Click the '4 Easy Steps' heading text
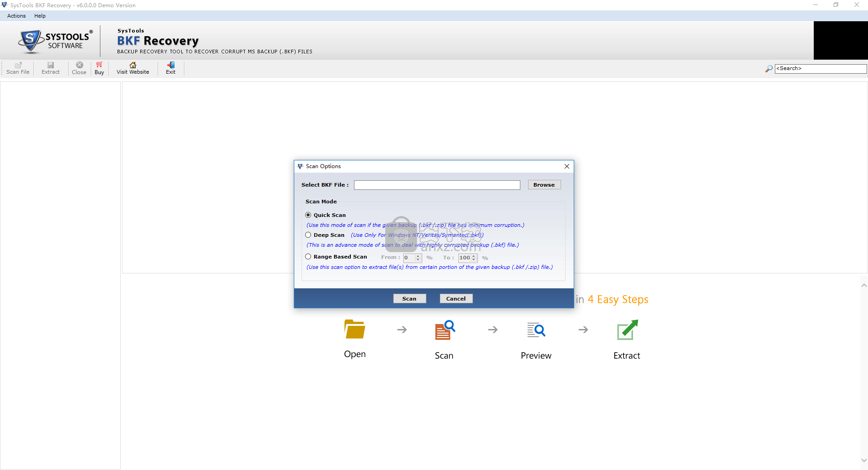The width and height of the screenshot is (868, 470). tap(618, 300)
